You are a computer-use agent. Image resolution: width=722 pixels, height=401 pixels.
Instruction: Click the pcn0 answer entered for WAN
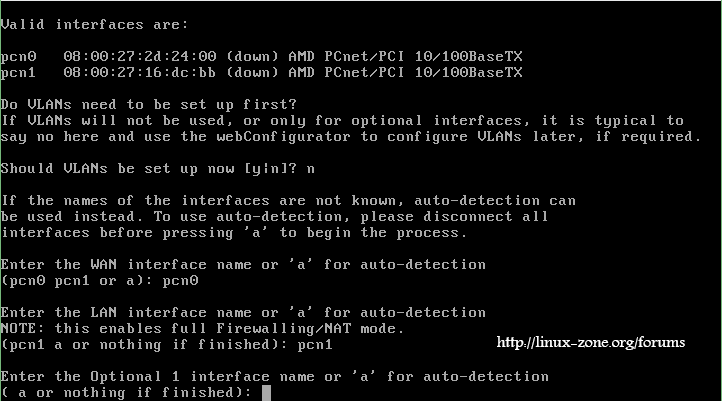point(180,281)
